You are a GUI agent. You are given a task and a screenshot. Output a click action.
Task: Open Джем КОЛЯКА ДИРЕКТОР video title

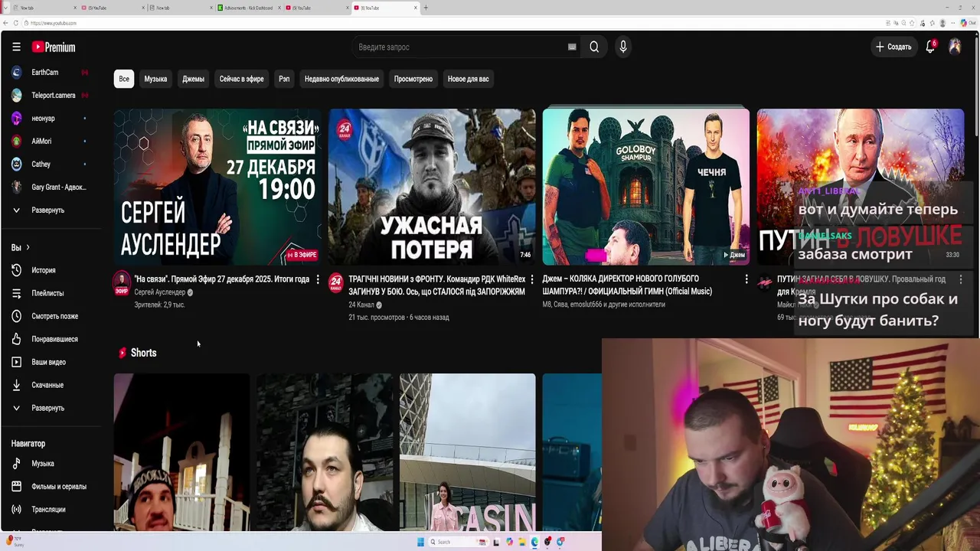[628, 285]
